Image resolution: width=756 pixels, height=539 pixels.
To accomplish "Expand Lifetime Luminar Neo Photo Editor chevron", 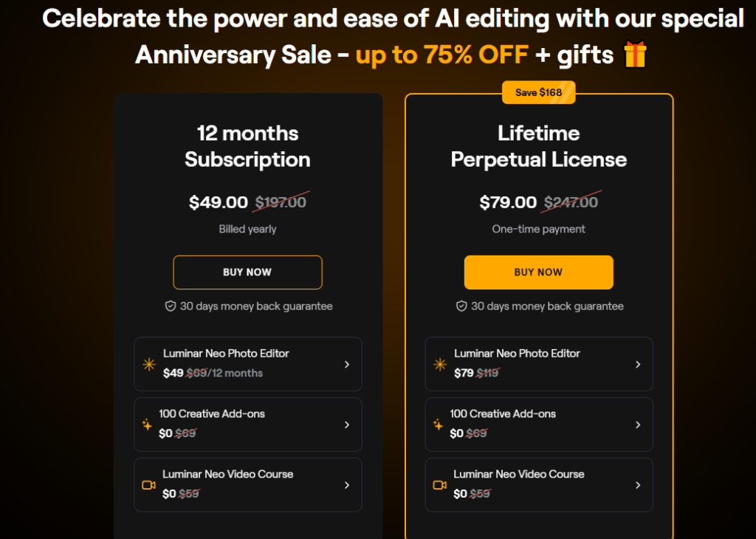I will tap(637, 364).
